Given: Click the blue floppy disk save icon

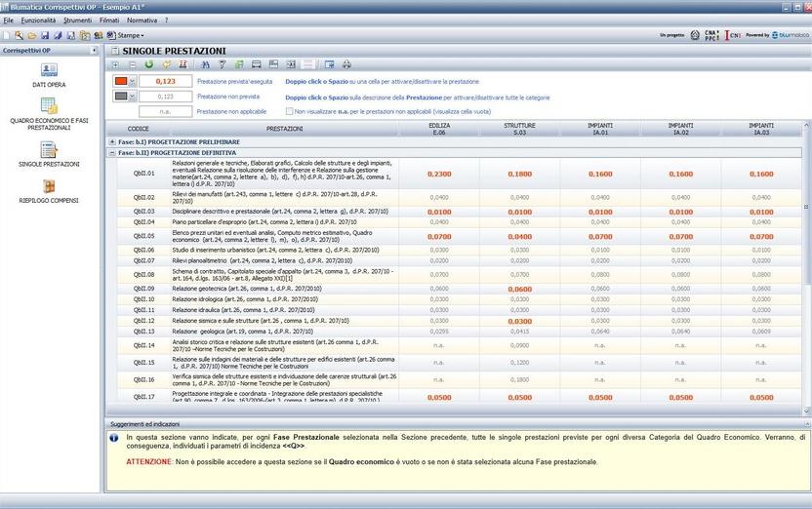Looking at the screenshot, I should (45, 35).
